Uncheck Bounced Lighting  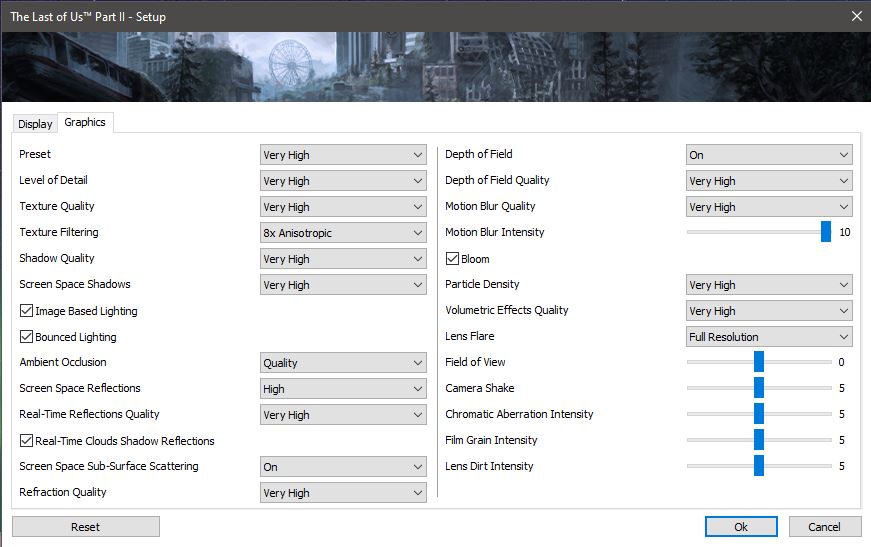[26, 337]
